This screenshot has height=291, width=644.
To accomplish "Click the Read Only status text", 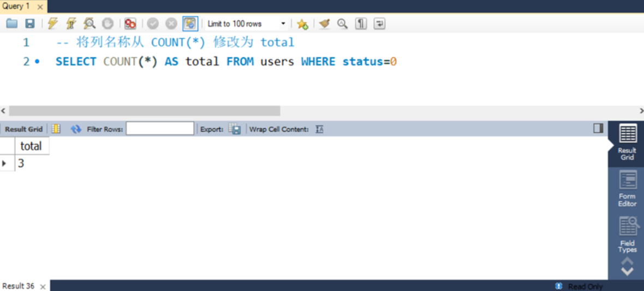I will 585,287.
